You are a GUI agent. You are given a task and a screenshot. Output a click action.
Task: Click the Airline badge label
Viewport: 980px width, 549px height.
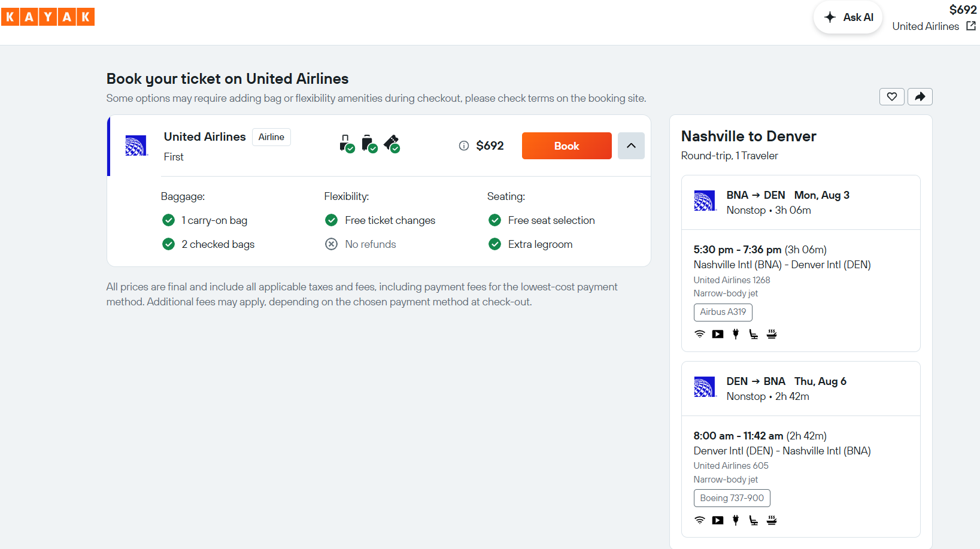(271, 137)
